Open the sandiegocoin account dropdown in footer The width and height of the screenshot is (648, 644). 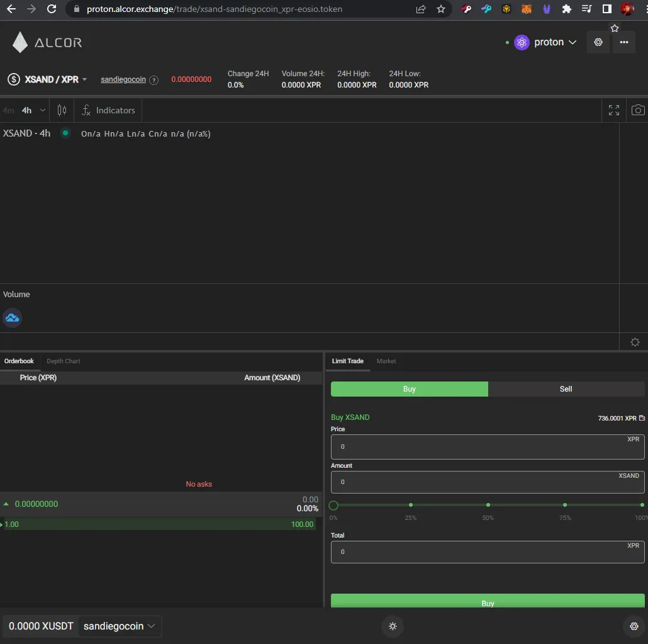(119, 626)
